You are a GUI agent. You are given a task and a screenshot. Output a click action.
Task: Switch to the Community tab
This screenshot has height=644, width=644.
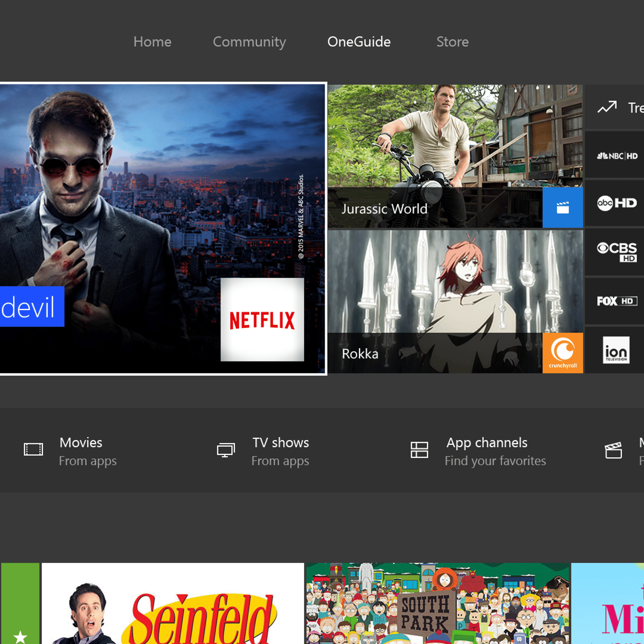(x=249, y=42)
